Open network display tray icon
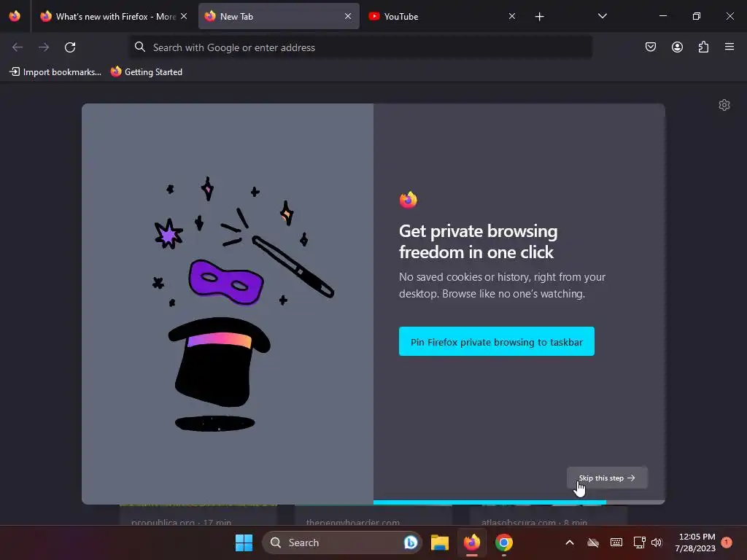 639,542
